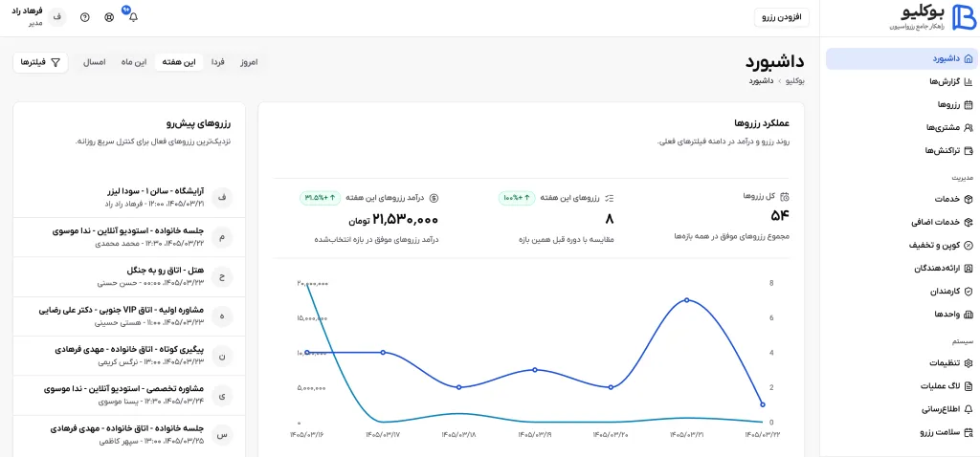Image resolution: width=980 pixels, height=457 pixels.
Task: Click the avatar ح of حسن حسنی row
Action: point(222,276)
